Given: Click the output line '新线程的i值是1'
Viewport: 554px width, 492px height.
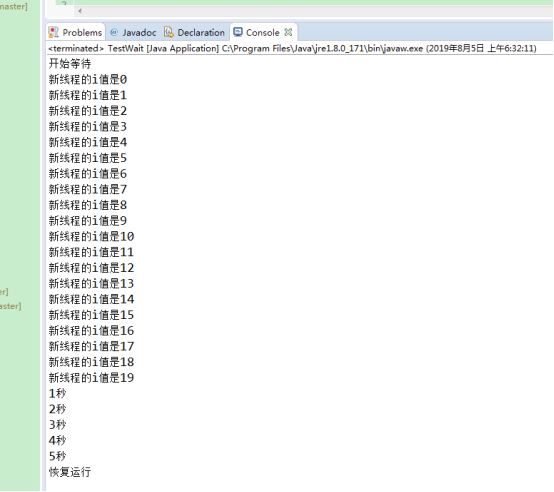Looking at the screenshot, I should tap(88, 95).
